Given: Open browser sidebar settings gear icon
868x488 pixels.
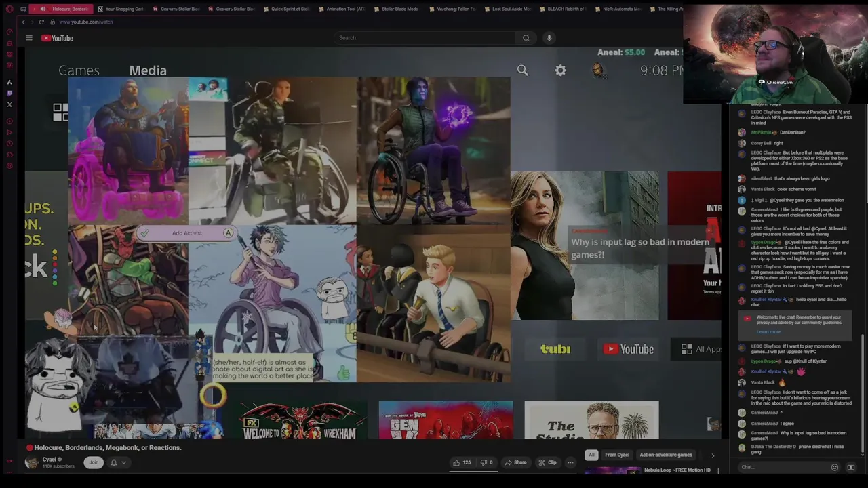Looking at the screenshot, I should [x=9, y=166].
